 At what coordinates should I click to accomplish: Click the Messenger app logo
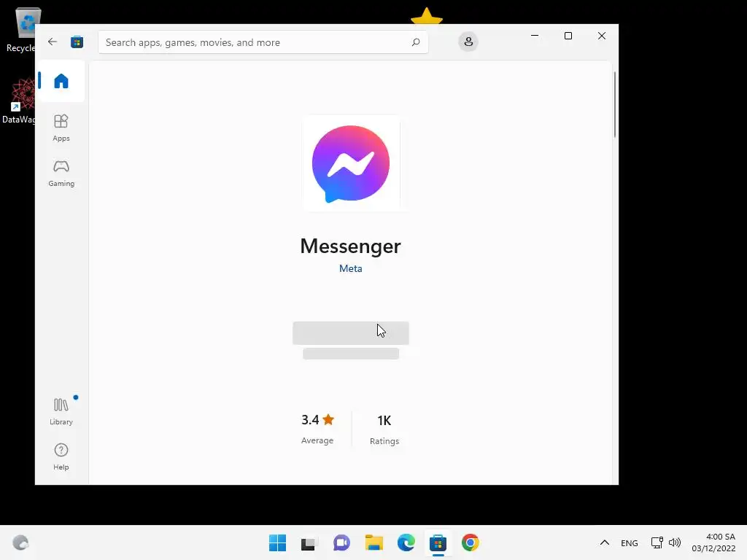351,163
